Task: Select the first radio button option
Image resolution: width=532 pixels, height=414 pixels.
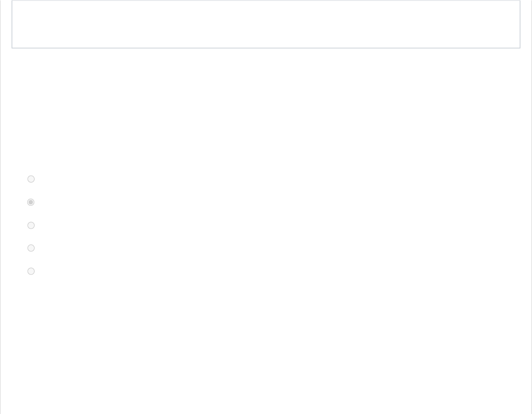Action: 31,179
